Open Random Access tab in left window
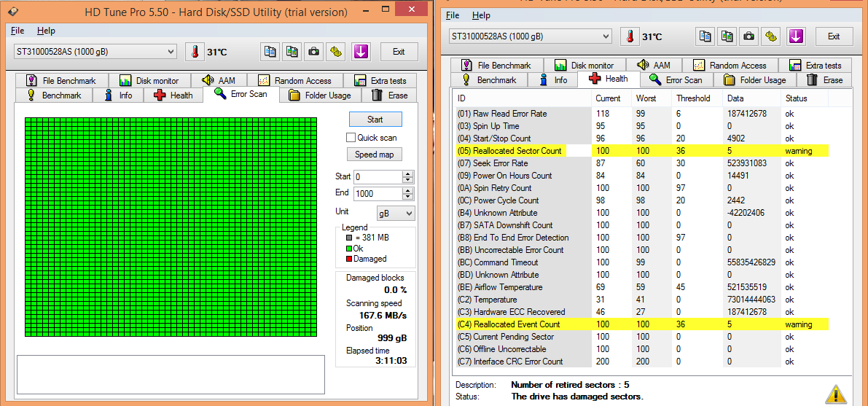Screen dimensions: 868x406 pos(295,80)
